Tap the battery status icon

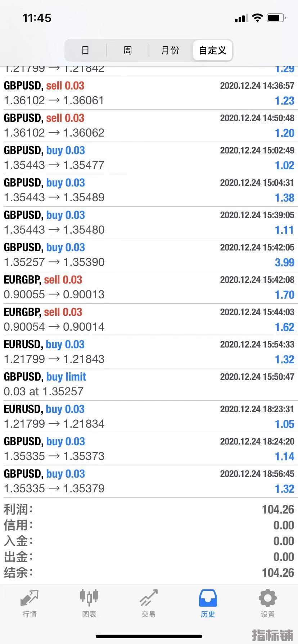(276, 18)
